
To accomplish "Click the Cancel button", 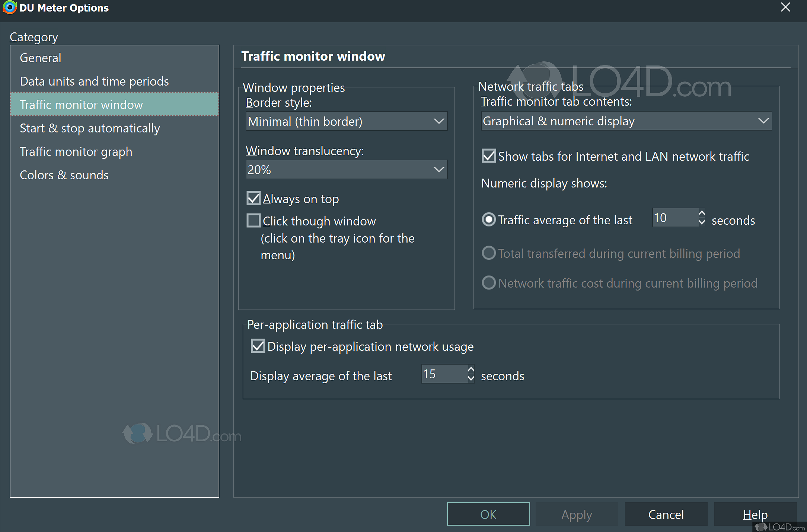I will coord(666,515).
